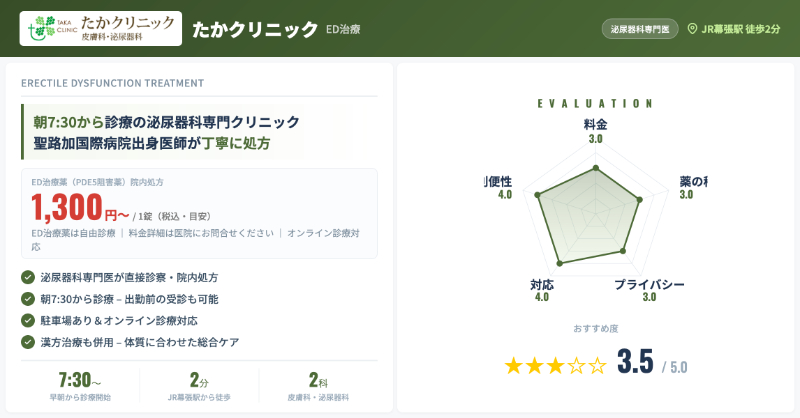Click the たかクリニック clinic title

254,29
